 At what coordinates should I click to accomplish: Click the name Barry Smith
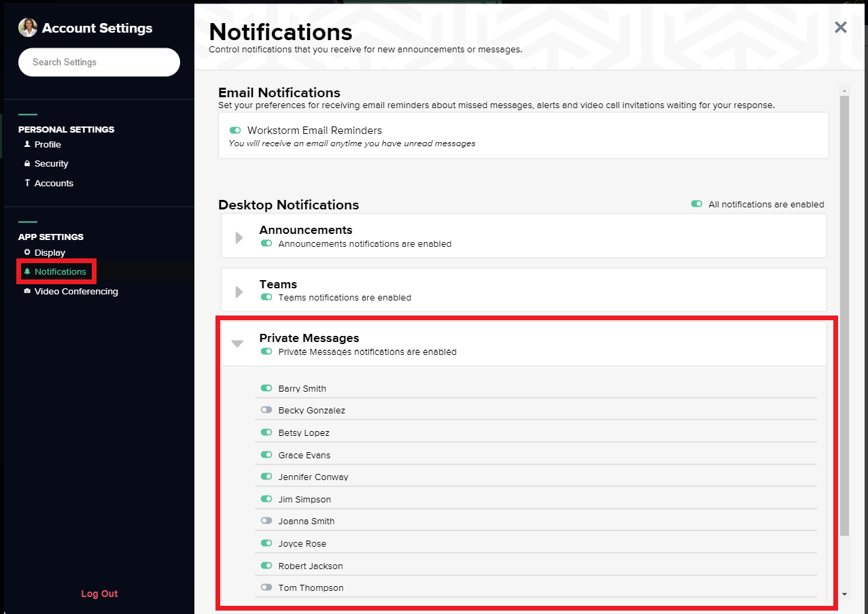tap(302, 388)
